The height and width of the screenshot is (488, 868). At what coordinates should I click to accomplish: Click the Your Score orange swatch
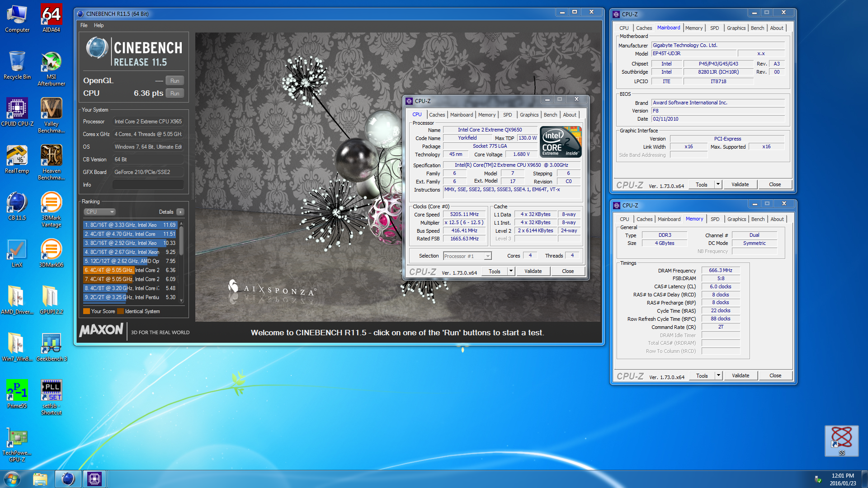tap(87, 311)
